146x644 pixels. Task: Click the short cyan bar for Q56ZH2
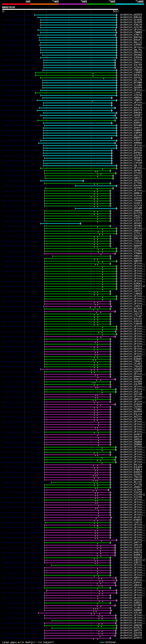62,180
